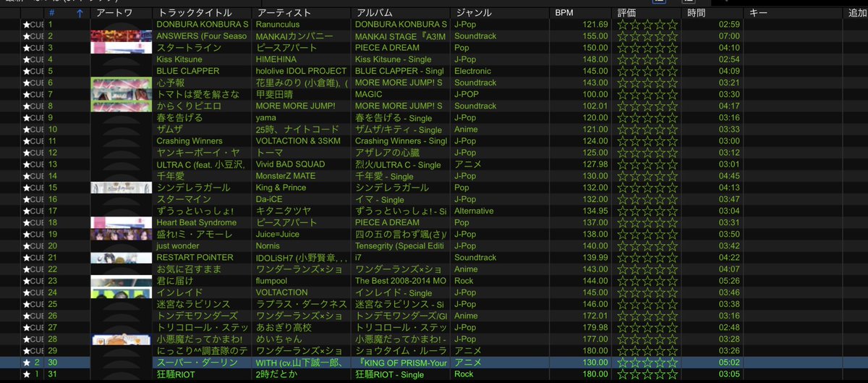Click the artwork thumbnail for Heart Beat Syndrome
The image size is (868, 383).
tap(122, 222)
